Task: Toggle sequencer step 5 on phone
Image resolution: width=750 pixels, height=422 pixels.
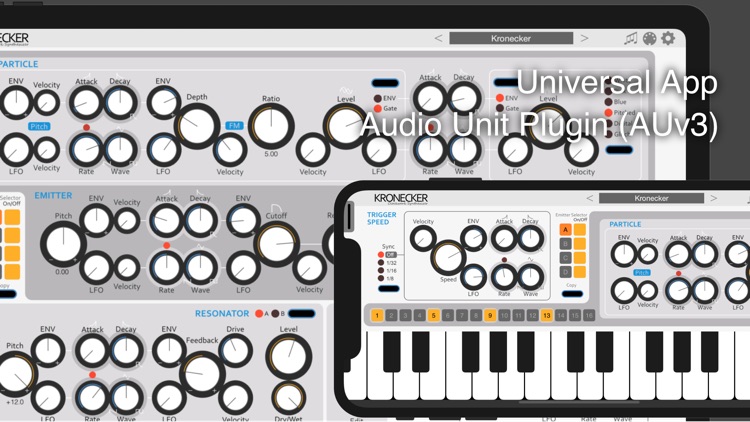Action: point(433,315)
